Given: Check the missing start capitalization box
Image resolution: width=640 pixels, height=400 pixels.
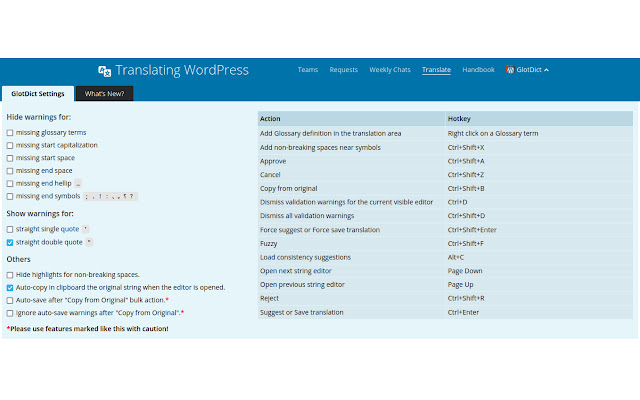Looking at the screenshot, I should point(10,145).
